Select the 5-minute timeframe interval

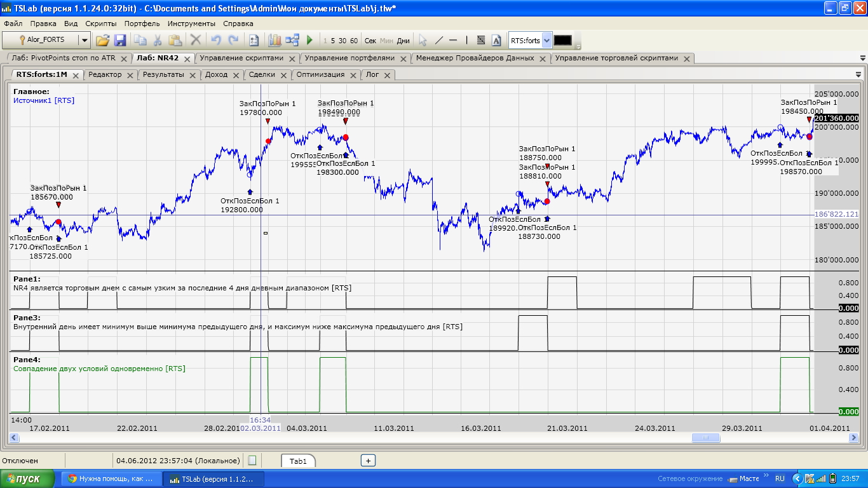point(334,41)
